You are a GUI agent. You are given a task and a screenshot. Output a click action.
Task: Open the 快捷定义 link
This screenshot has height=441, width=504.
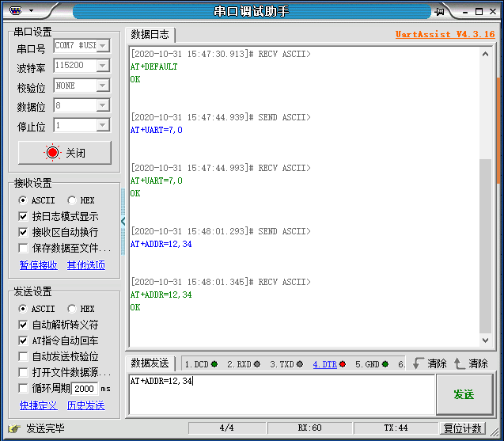[x=39, y=405]
